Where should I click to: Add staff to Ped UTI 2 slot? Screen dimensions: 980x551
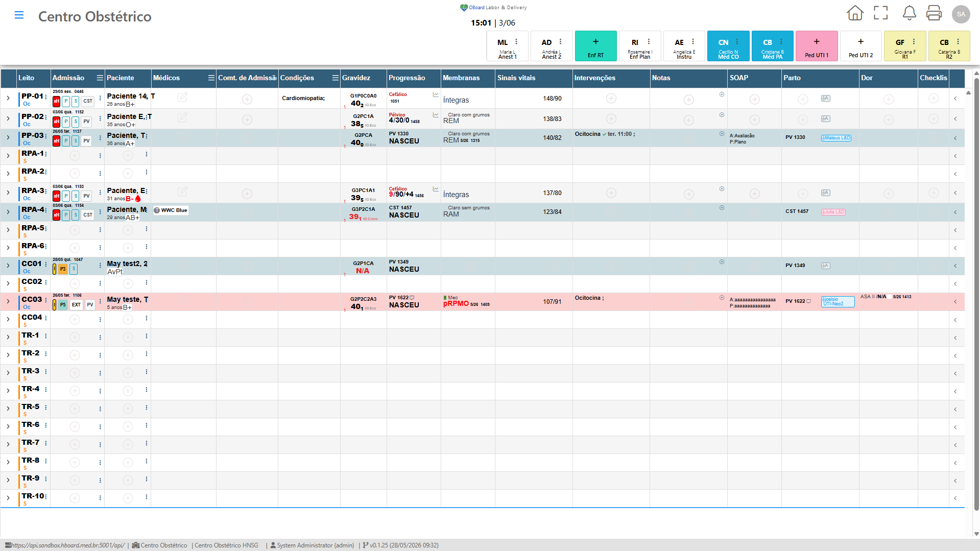[861, 42]
